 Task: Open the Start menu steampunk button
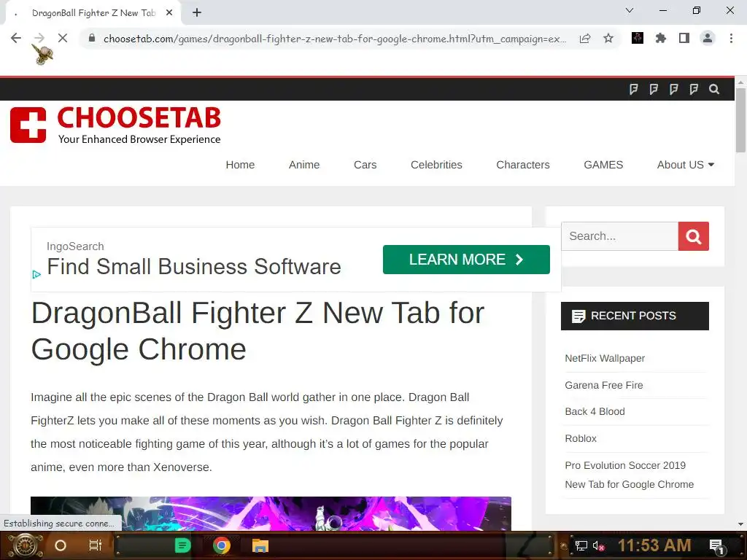pyautogui.click(x=25, y=545)
